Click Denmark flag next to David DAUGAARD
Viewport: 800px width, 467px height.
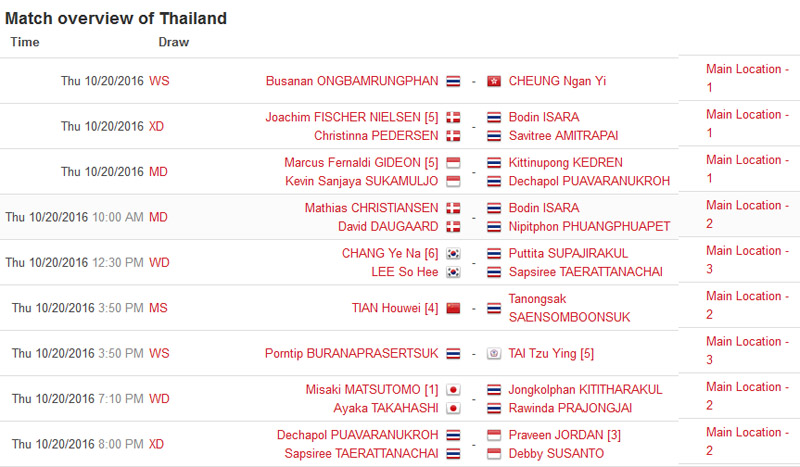[453, 227]
